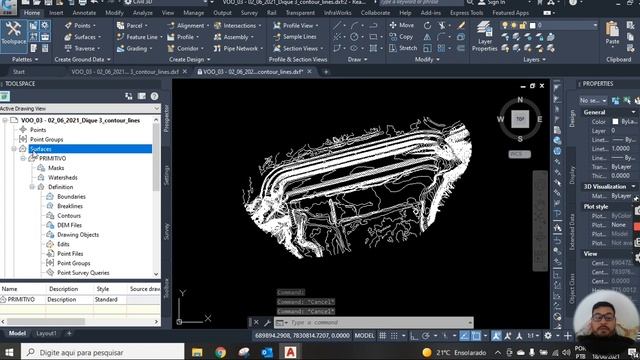
Task: Open the Profile View tool
Action: pos(296,25)
